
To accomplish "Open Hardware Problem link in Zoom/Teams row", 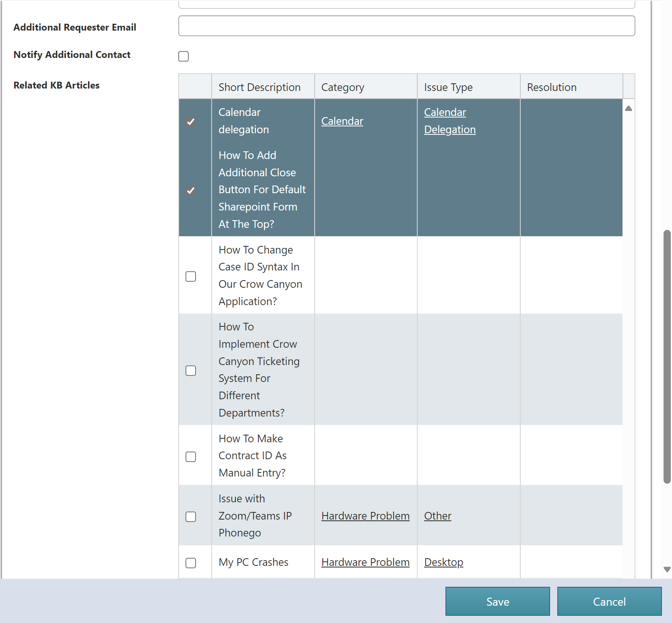I will pyautogui.click(x=365, y=516).
